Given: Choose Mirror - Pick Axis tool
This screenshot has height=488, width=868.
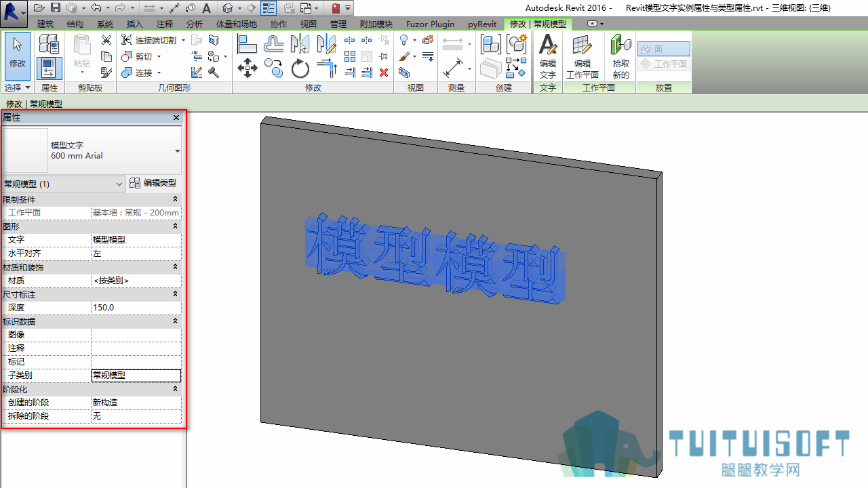Looking at the screenshot, I should (x=300, y=45).
